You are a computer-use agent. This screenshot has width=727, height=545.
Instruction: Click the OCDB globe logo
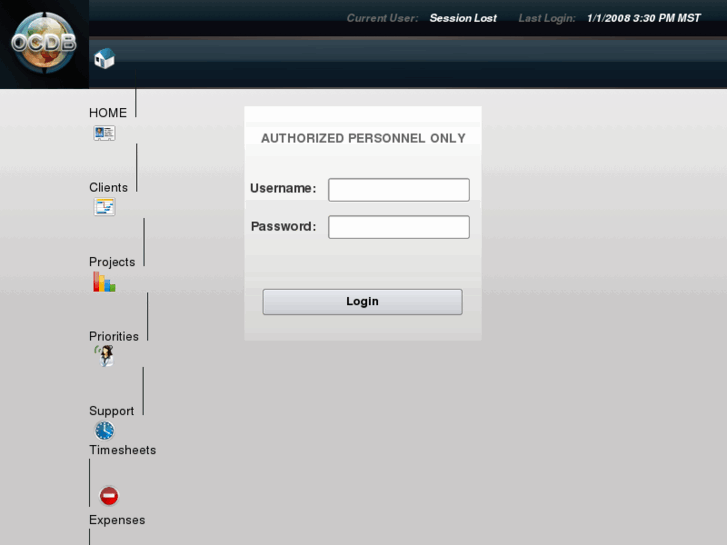[x=44, y=43]
